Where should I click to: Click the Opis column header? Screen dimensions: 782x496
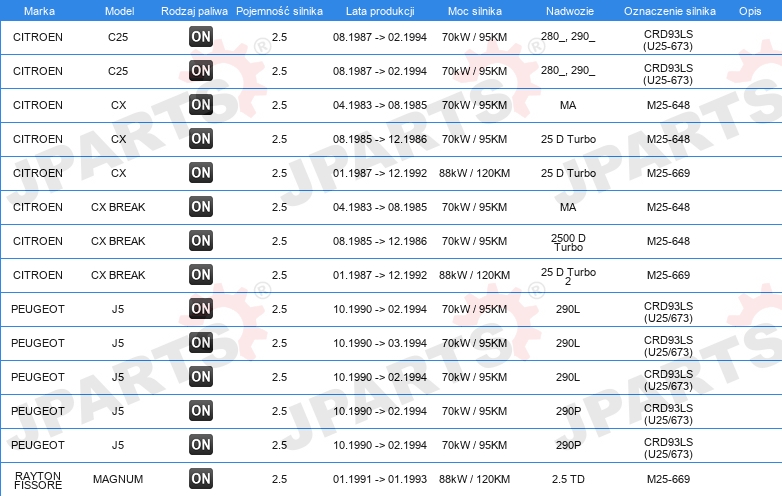(x=750, y=11)
